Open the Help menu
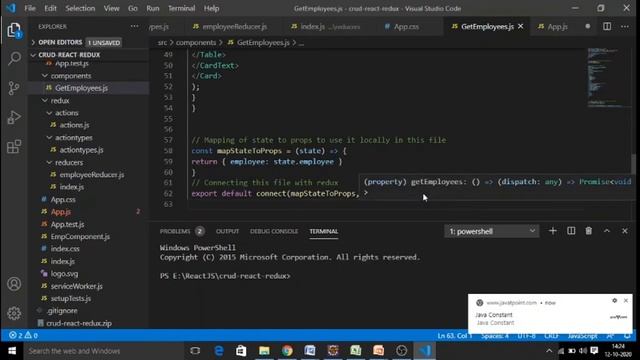Screen dimensions: 640x360 211,8
